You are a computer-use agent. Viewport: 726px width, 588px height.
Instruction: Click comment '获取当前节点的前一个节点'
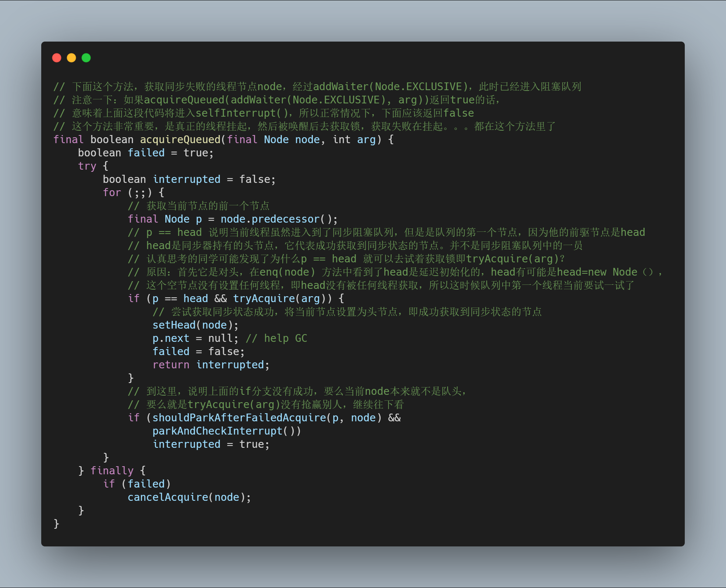pyautogui.click(x=198, y=206)
